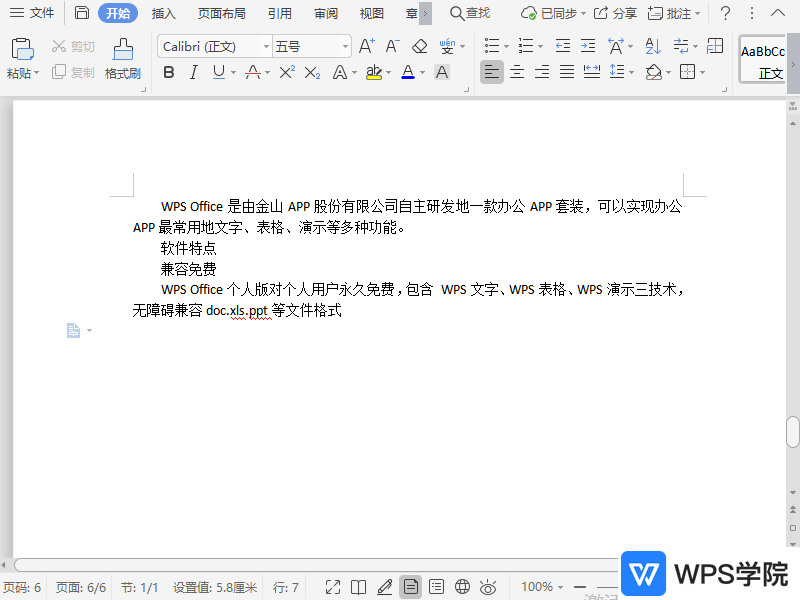Open the 审阅 ribbon tab
The width and height of the screenshot is (800, 600).
pos(325,13)
